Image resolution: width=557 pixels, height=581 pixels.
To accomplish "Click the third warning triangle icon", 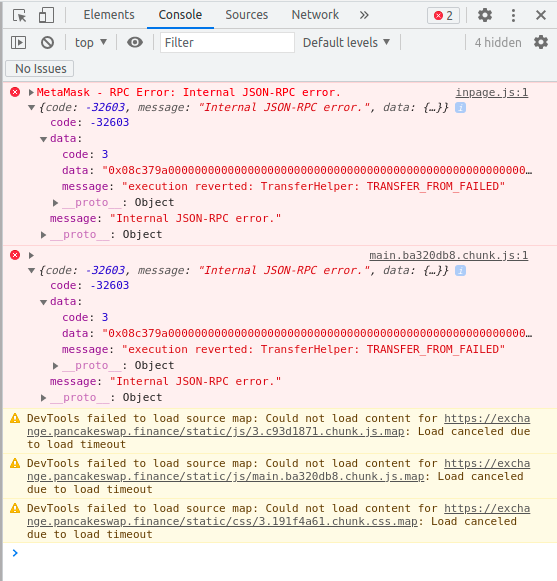I will point(15,508).
